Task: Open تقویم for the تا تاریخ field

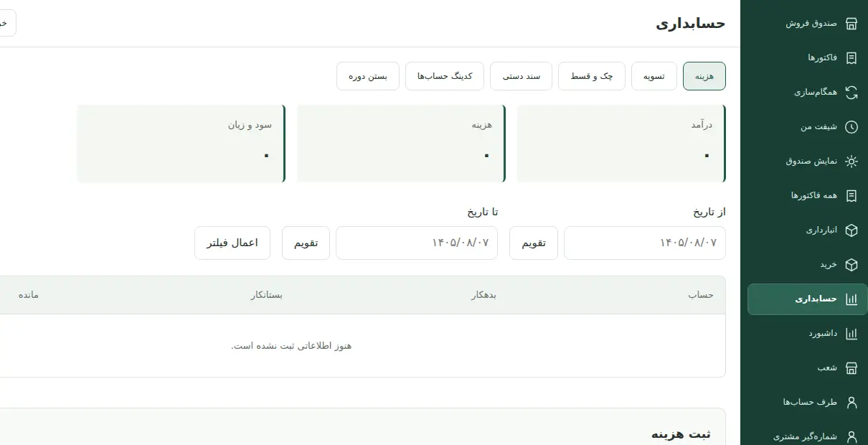Action: click(306, 243)
